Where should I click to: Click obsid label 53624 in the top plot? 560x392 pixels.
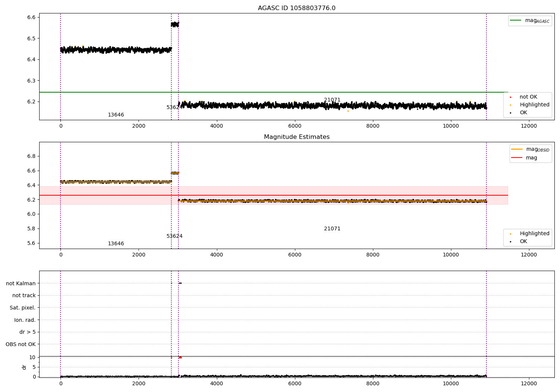(174, 108)
